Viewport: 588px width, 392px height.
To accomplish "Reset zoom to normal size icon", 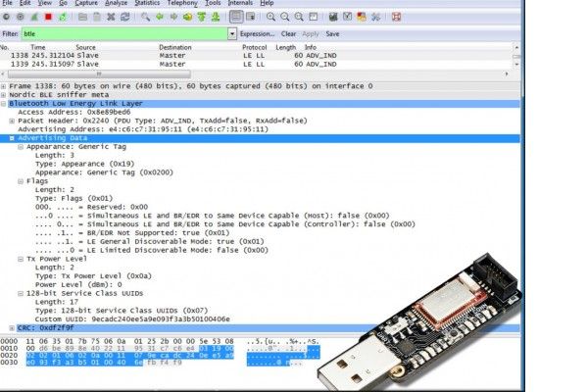I will [x=299, y=17].
